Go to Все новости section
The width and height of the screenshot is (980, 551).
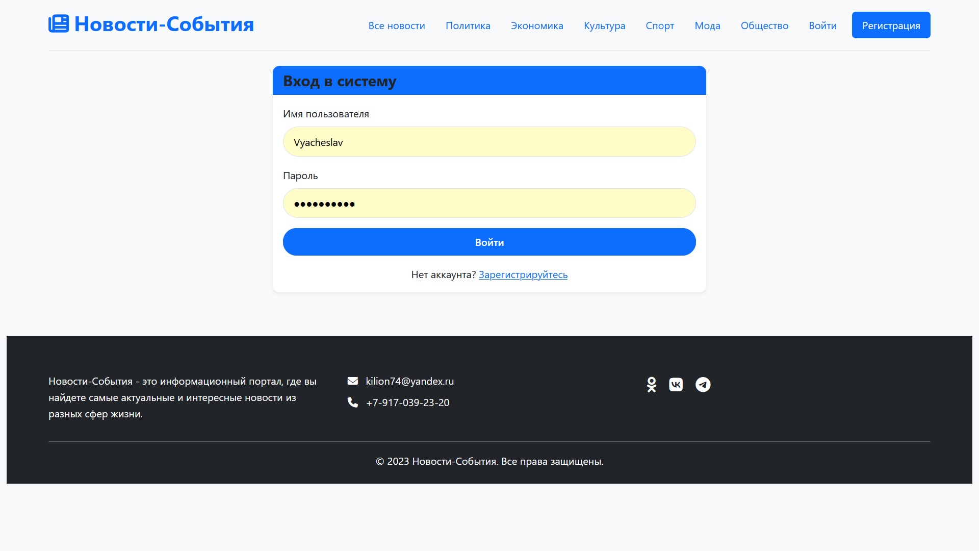point(397,26)
